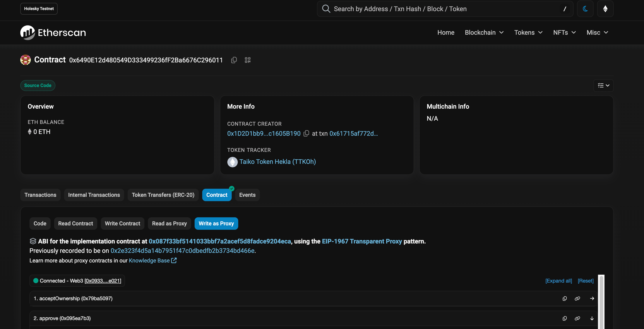The width and height of the screenshot is (644, 329).
Task: Click the slash shortcut hint in search
Action: [565, 9]
